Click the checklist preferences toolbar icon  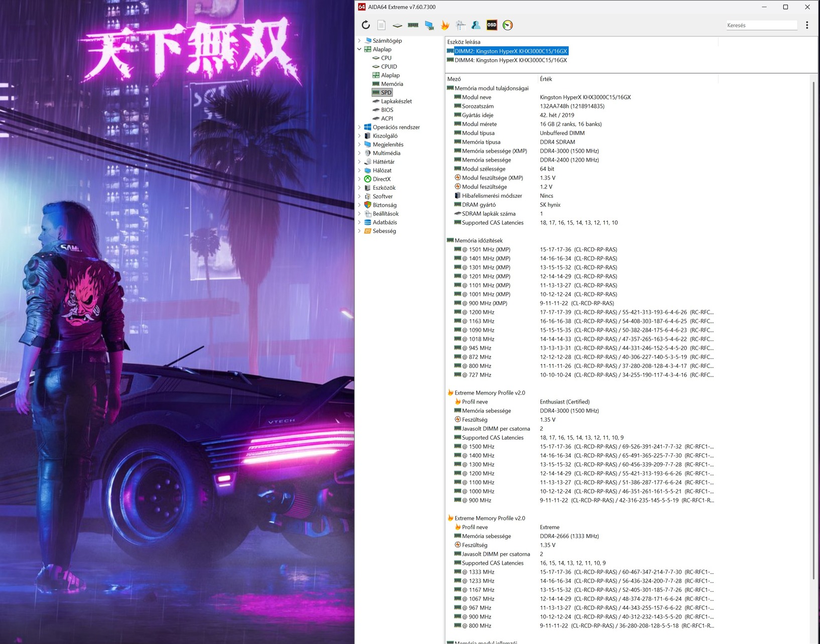click(x=461, y=25)
